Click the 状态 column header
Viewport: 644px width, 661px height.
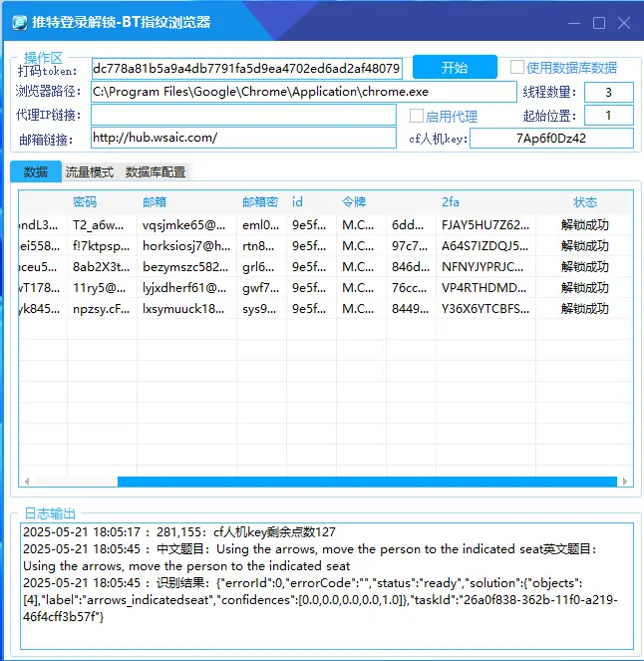[585, 202]
